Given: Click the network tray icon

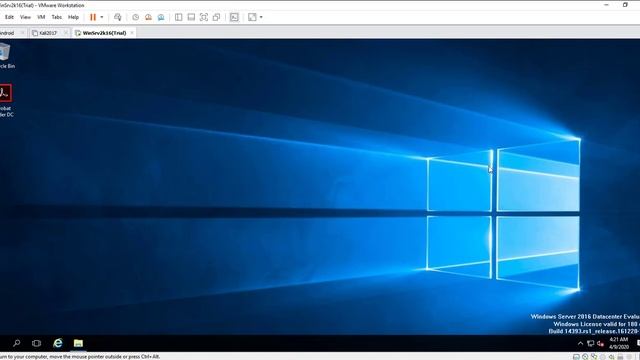Looking at the screenshot, I should (x=590, y=343).
